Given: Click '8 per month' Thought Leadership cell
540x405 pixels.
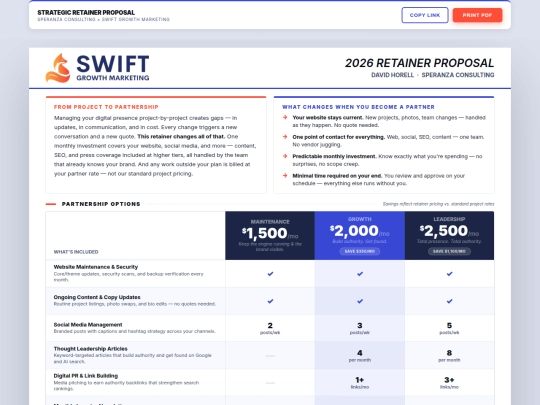Looking at the screenshot, I should click(449, 356).
